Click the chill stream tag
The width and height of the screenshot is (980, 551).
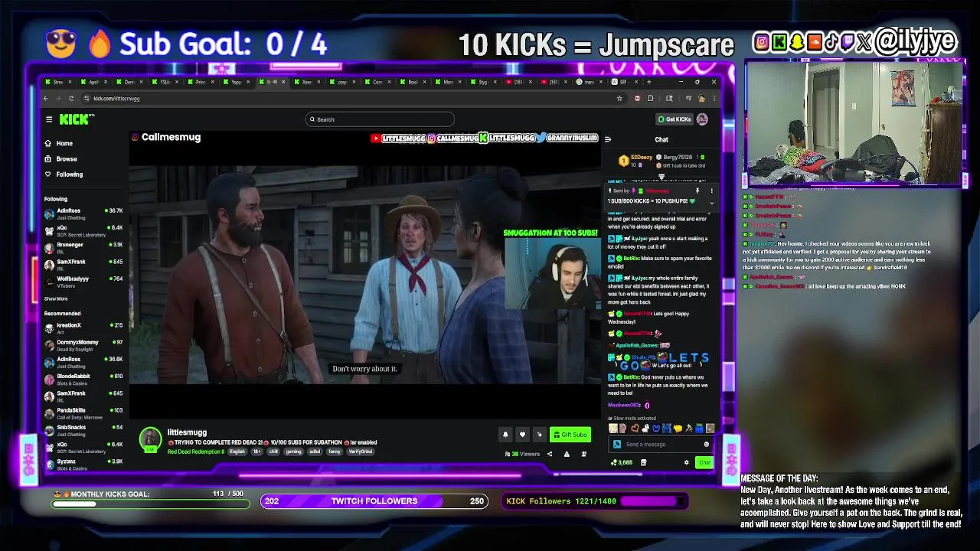tap(274, 452)
